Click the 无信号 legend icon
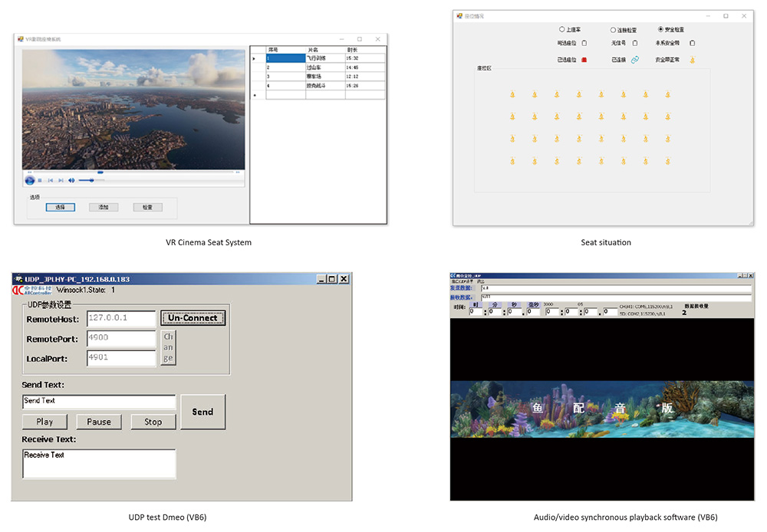This screenshot has height=532, width=767. pyautogui.click(x=635, y=43)
